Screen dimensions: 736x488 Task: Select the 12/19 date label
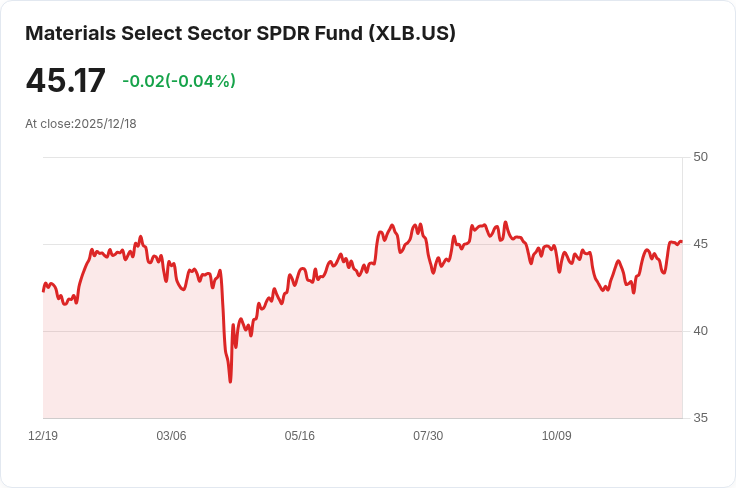[43, 436]
